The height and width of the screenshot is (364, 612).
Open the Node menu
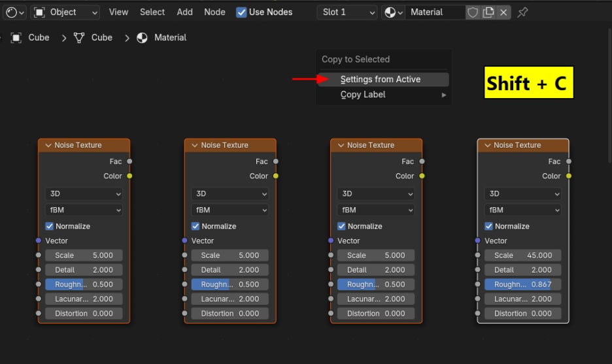pyautogui.click(x=214, y=12)
